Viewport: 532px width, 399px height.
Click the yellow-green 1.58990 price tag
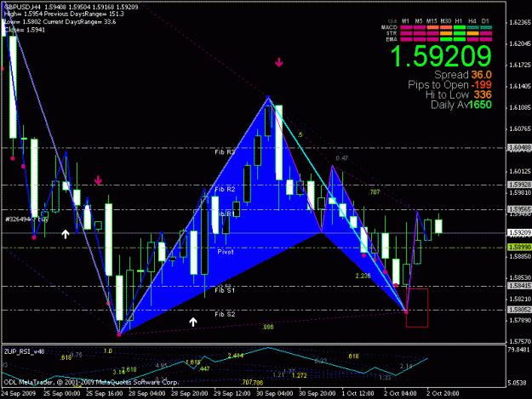[519, 248]
